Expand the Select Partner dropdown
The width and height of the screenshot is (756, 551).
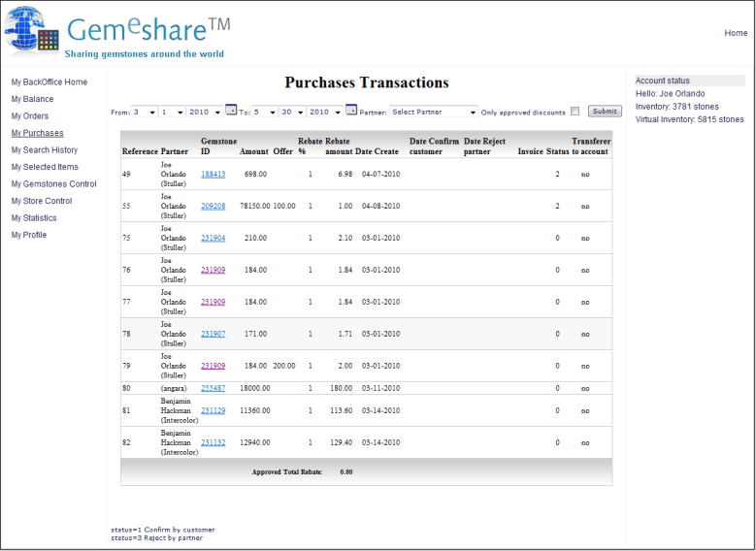[x=433, y=112]
